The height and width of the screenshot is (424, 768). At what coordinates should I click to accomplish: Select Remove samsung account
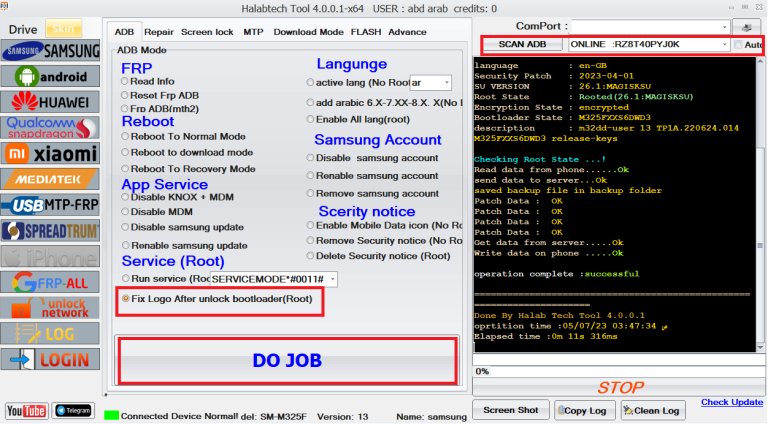[x=373, y=193]
